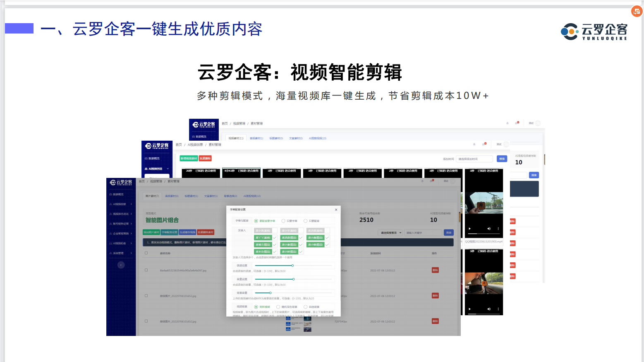Mute the video below the QQ视频20220615201900.mp4 label
Image resolution: width=644 pixels, height=362 pixels.
488,309
